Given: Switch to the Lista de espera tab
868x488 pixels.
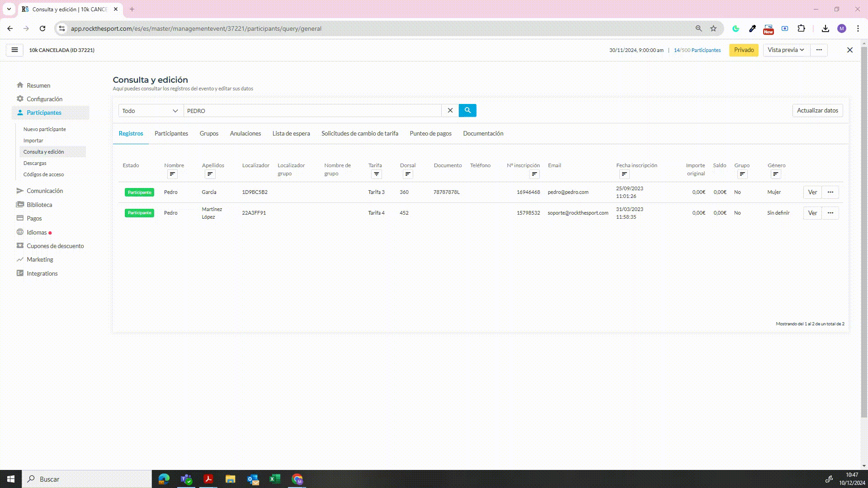Looking at the screenshot, I should (x=291, y=134).
